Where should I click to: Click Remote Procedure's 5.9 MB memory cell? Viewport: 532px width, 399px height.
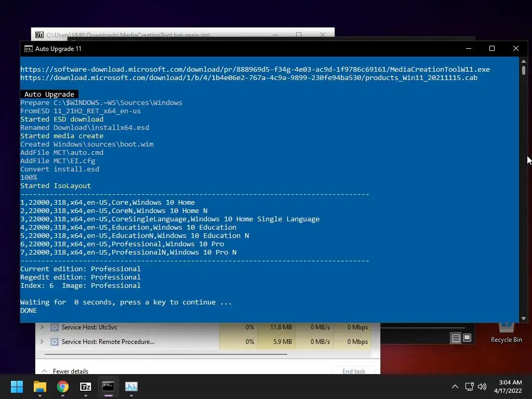[x=276, y=342]
